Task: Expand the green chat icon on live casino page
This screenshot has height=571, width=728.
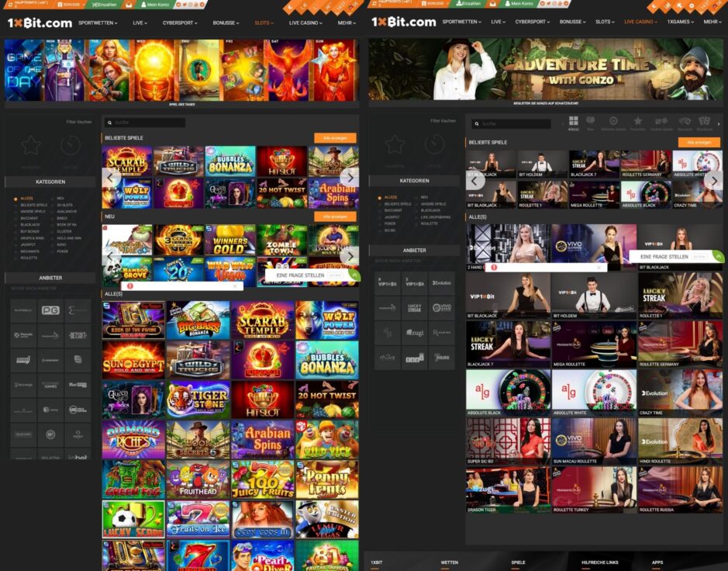Action: click(x=718, y=257)
